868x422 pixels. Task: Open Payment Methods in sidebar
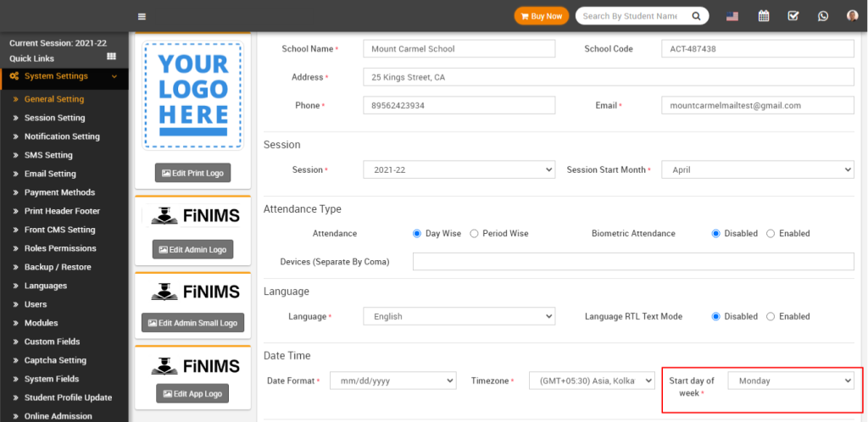60,192
